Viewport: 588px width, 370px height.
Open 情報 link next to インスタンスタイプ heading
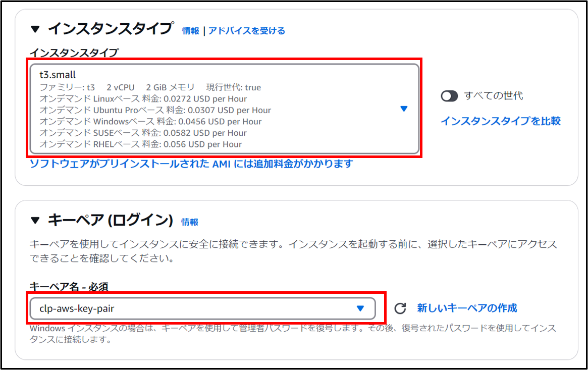191,31
